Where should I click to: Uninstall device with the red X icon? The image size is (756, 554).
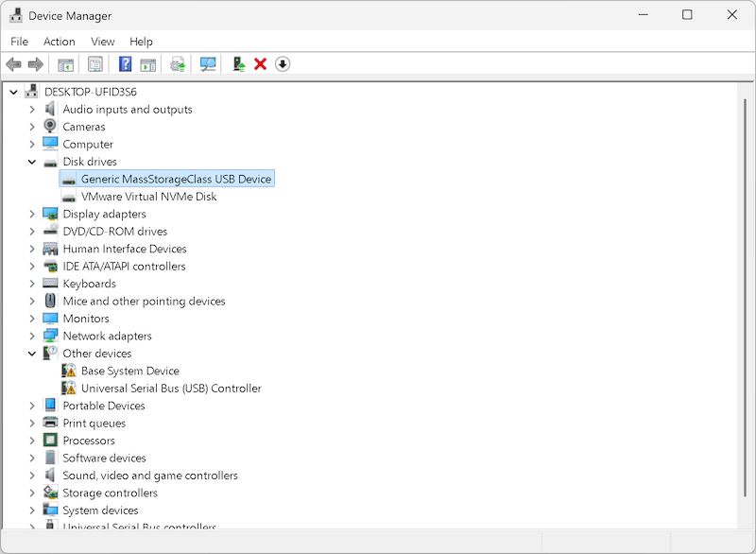point(259,63)
